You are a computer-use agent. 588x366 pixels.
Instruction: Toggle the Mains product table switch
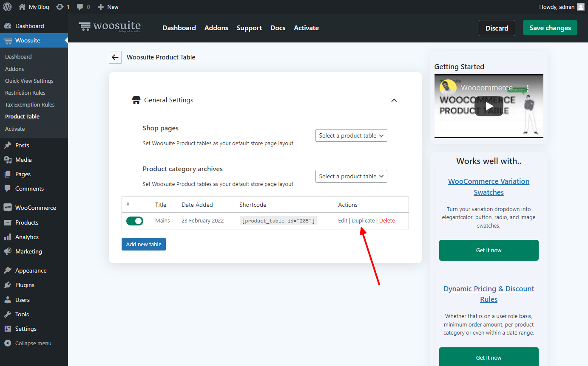[x=135, y=221]
